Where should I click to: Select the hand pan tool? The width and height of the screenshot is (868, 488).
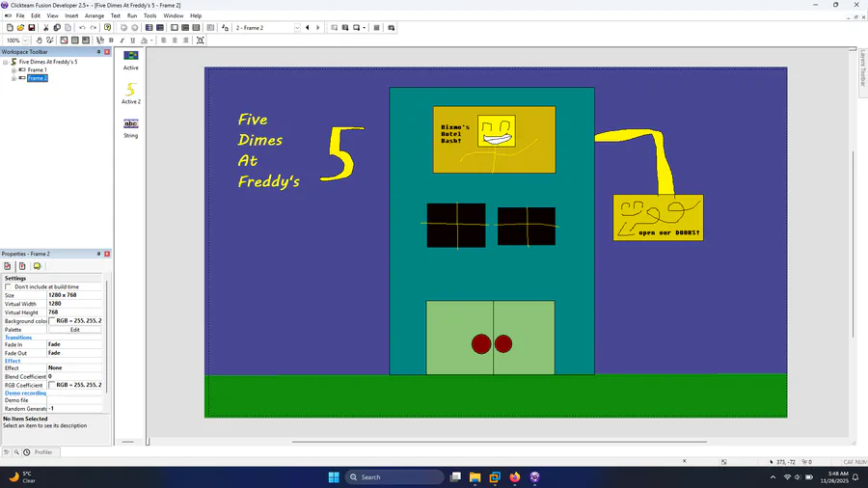point(39,41)
